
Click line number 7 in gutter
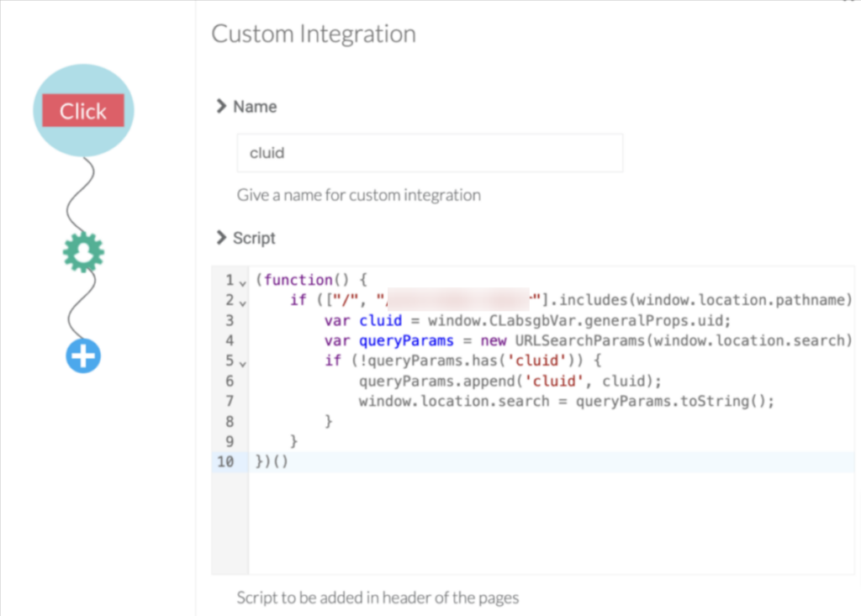tap(230, 402)
